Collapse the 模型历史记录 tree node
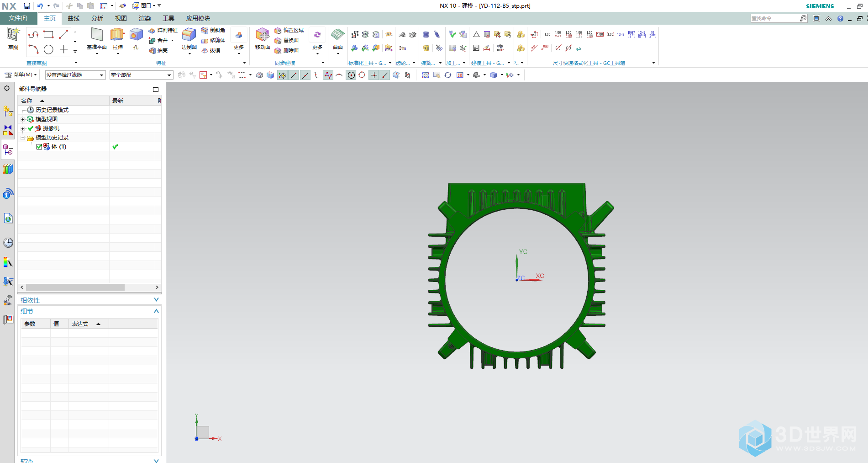This screenshot has height=463, width=868. [x=22, y=138]
